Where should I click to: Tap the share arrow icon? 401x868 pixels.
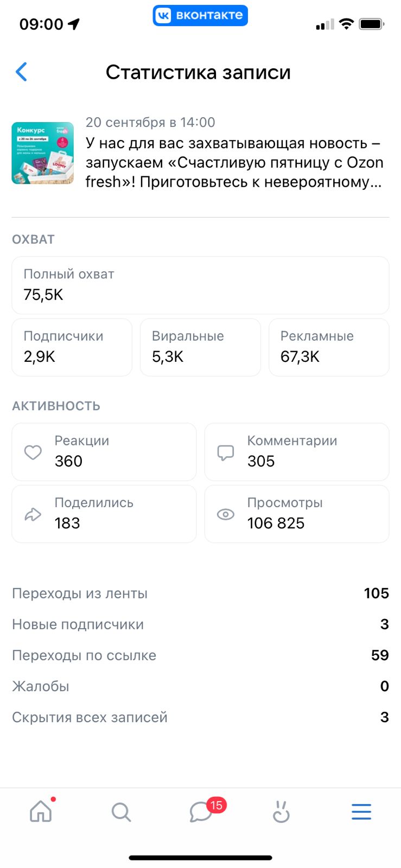[33, 514]
